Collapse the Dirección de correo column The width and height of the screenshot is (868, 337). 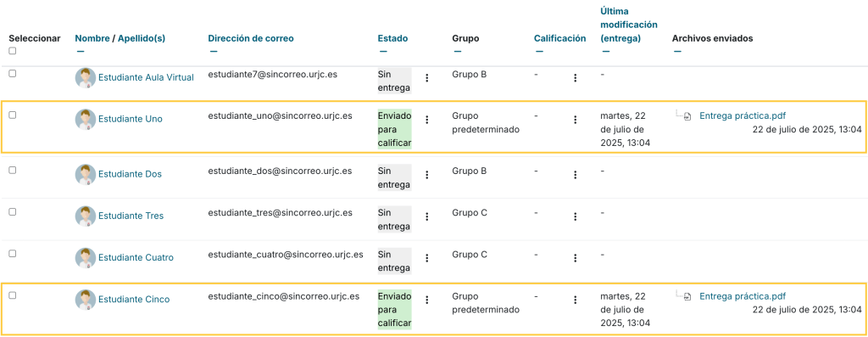coord(213,52)
